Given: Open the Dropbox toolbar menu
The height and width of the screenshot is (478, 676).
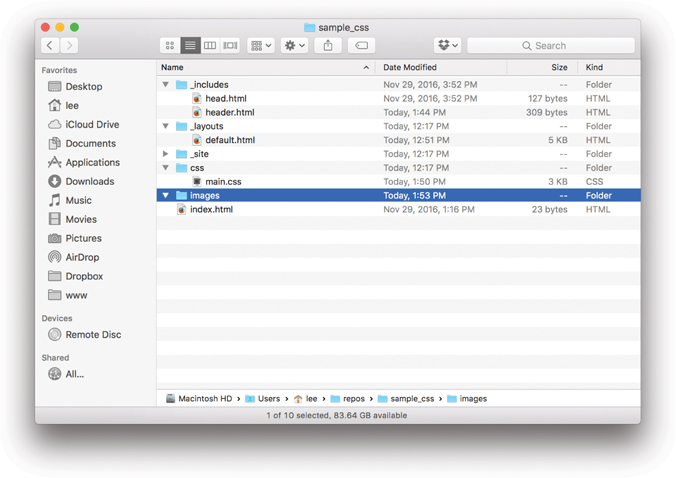Looking at the screenshot, I should (447, 46).
